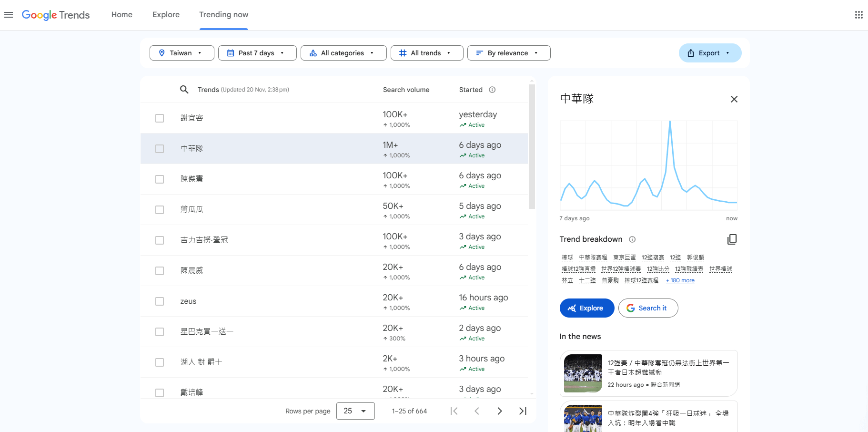Open the Google apps grid
This screenshot has width=868, height=432.
click(859, 15)
